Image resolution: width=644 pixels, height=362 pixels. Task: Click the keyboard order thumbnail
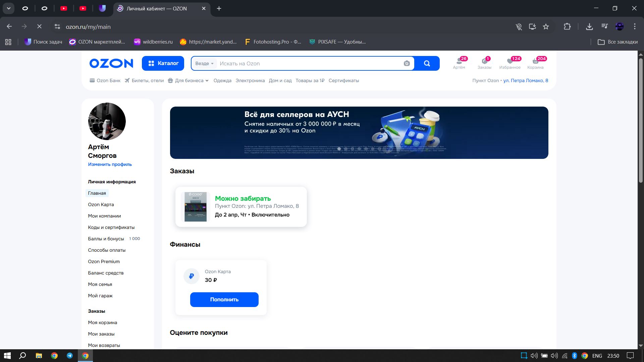[x=196, y=206]
